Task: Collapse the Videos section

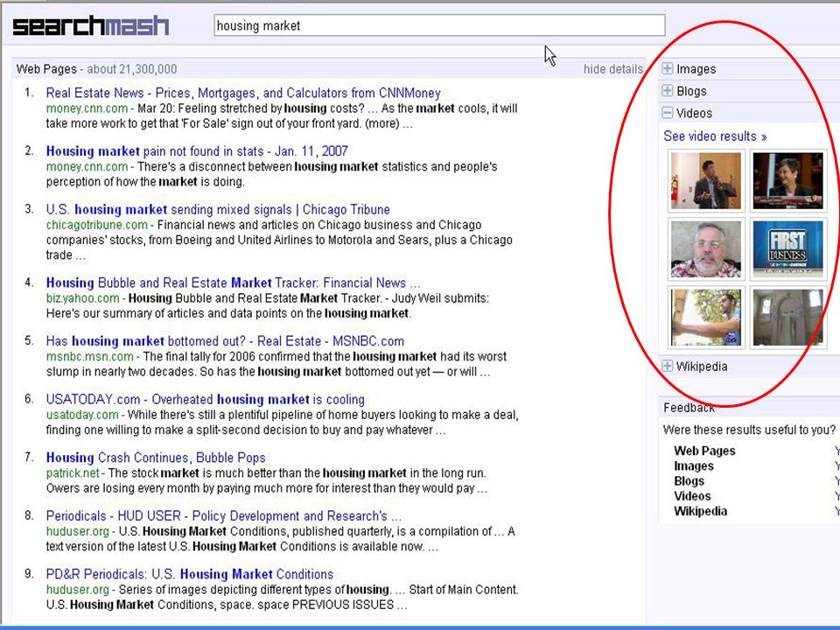Action: [668, 113]
